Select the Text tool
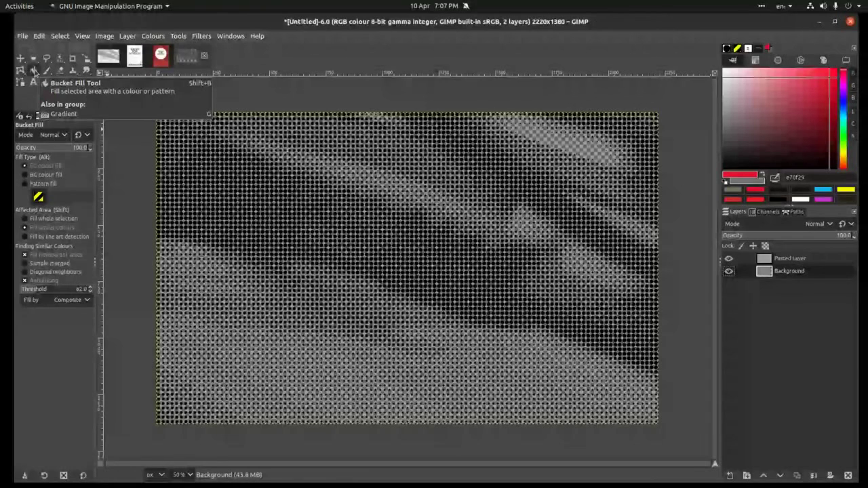Viewport: 868px width, 488px height. click(x=33, y=82)
